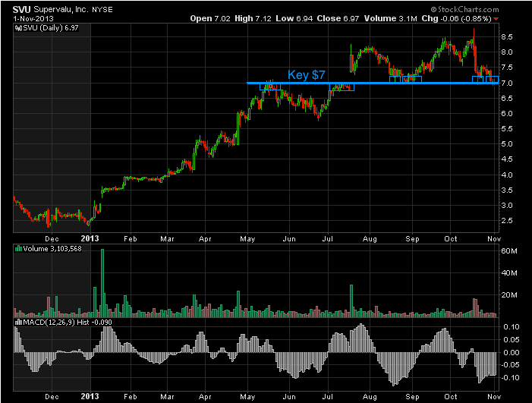
Task: Click the Mar label on the price chart date axis
Action: (x=167, y=239)
